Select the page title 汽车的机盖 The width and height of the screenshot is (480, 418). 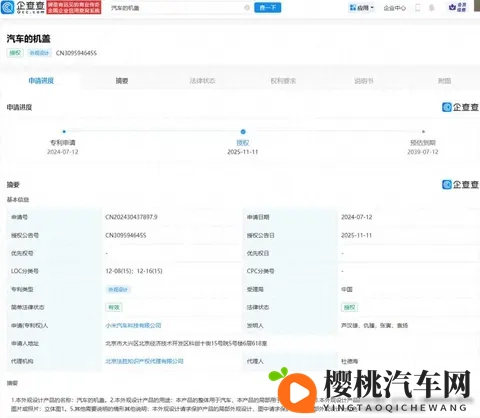click(28, 39)
